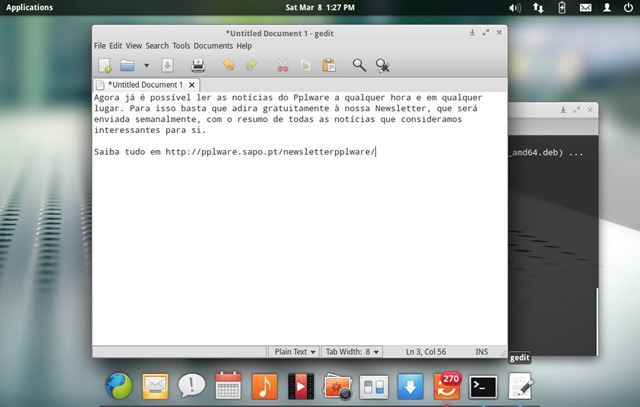Open the software center download icon

coord(410,387)
